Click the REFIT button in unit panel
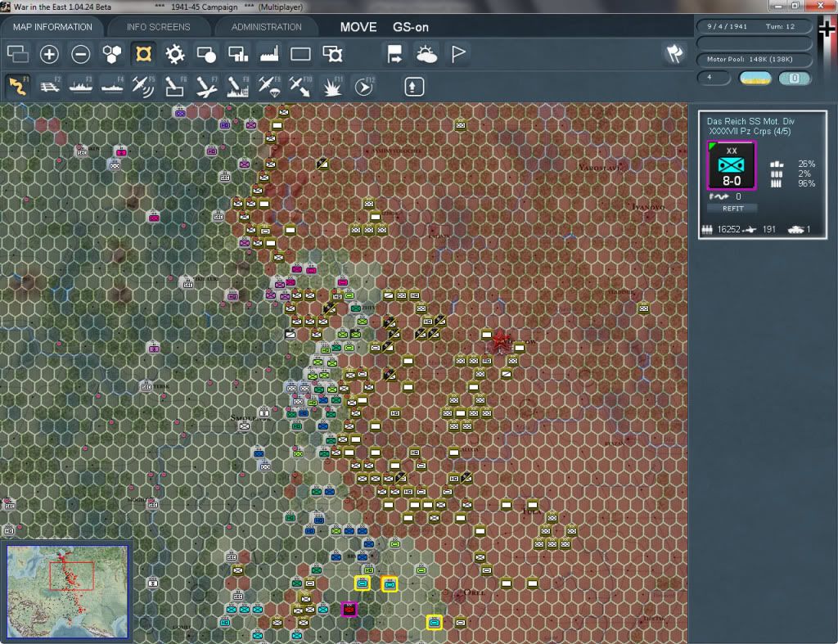Image resolution: width=838 pixels, height=644 pixels. click(732, 209)
